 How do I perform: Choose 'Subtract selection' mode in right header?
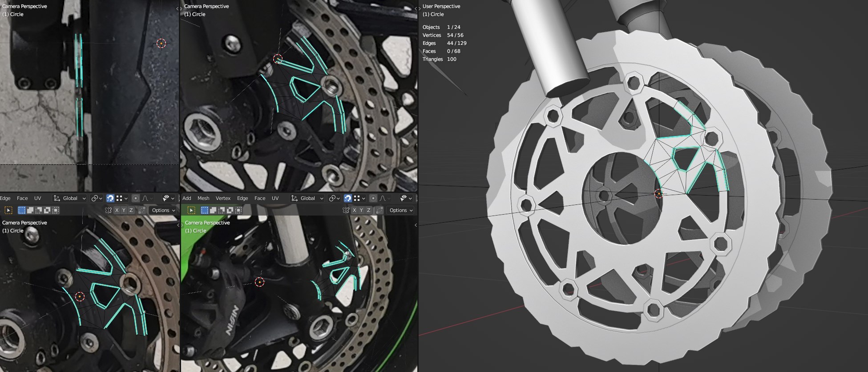[x=222, y=210]
